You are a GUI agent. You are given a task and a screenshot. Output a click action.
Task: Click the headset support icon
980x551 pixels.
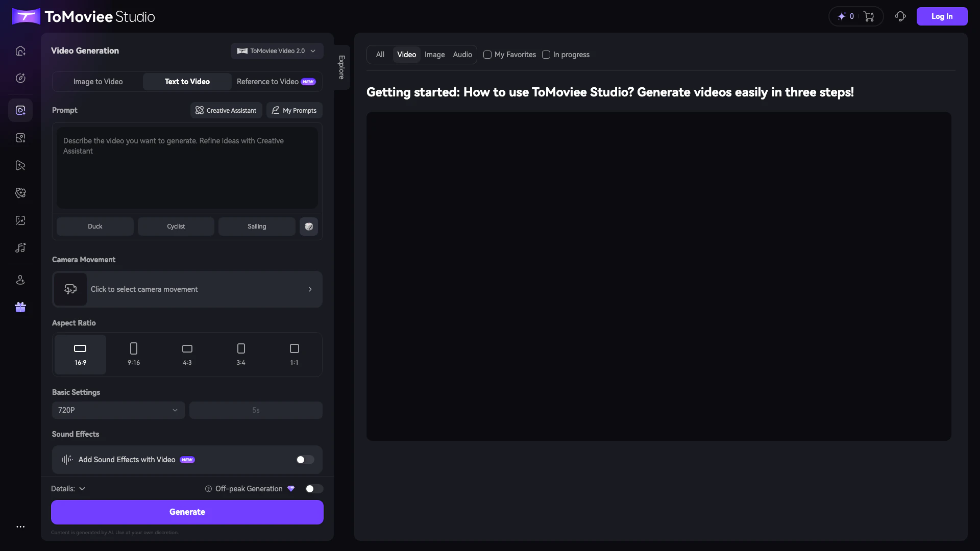point(900,16)
